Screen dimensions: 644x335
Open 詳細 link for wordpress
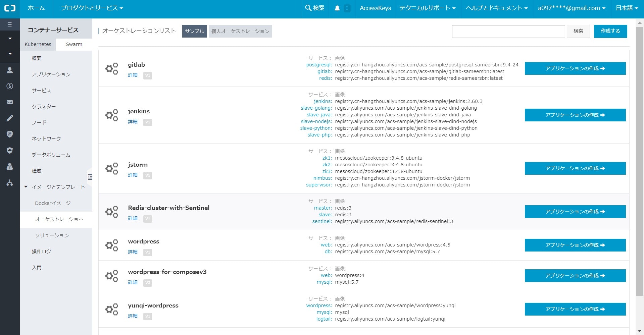coord(133,252)
